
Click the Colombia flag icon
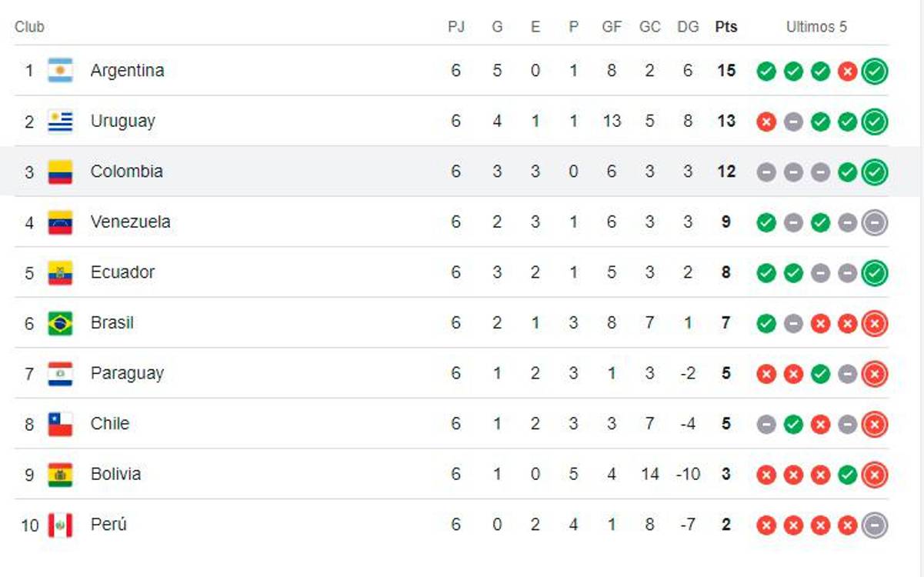click(x=60, y=172)
